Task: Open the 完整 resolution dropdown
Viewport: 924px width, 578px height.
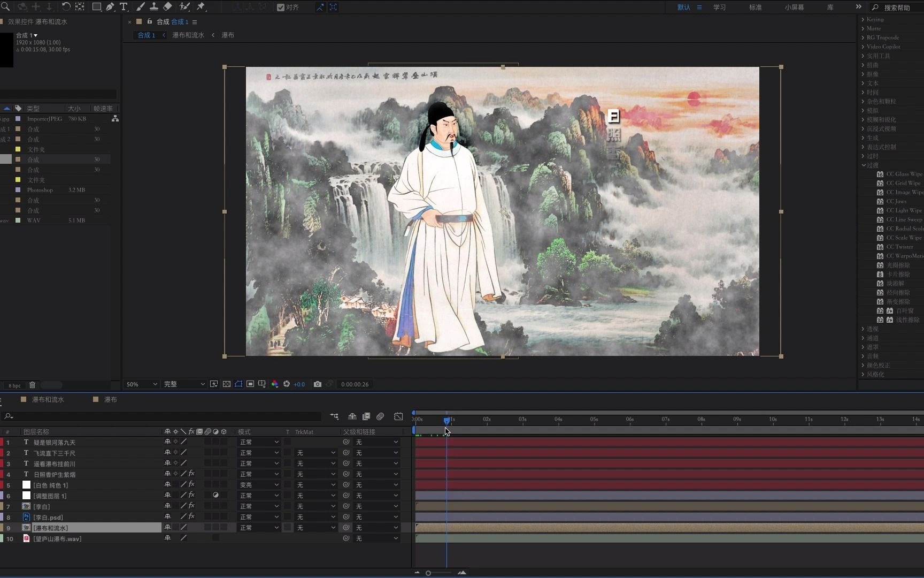Action: click(x=184, y=384)
